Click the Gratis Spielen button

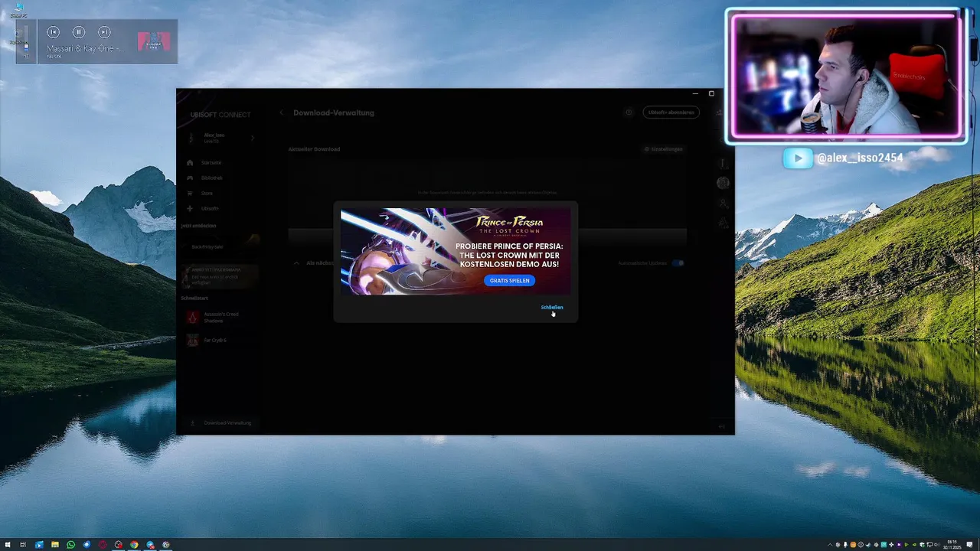pos(509,280)
